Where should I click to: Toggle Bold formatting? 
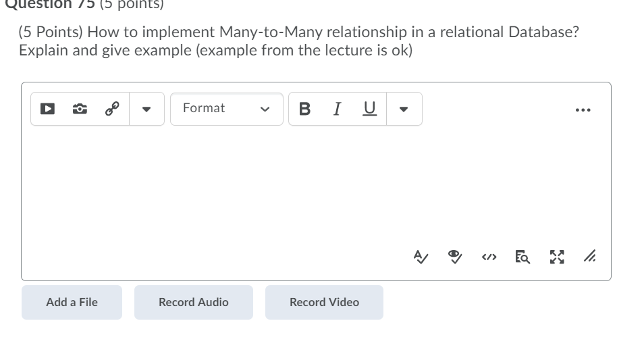click(x=304, y=109)
